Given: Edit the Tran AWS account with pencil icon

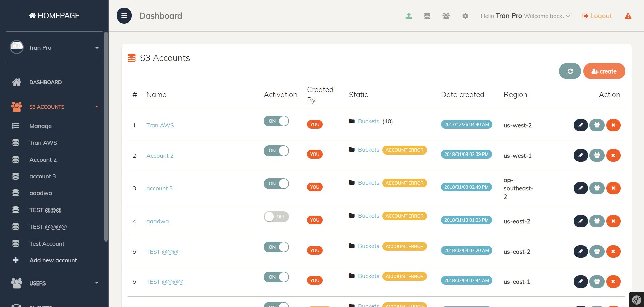Looking at the screenshot, I should [x=580, y=125].
